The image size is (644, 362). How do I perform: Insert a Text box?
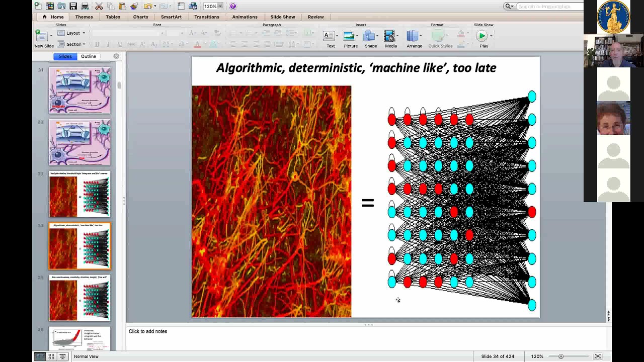click(329, 36)
